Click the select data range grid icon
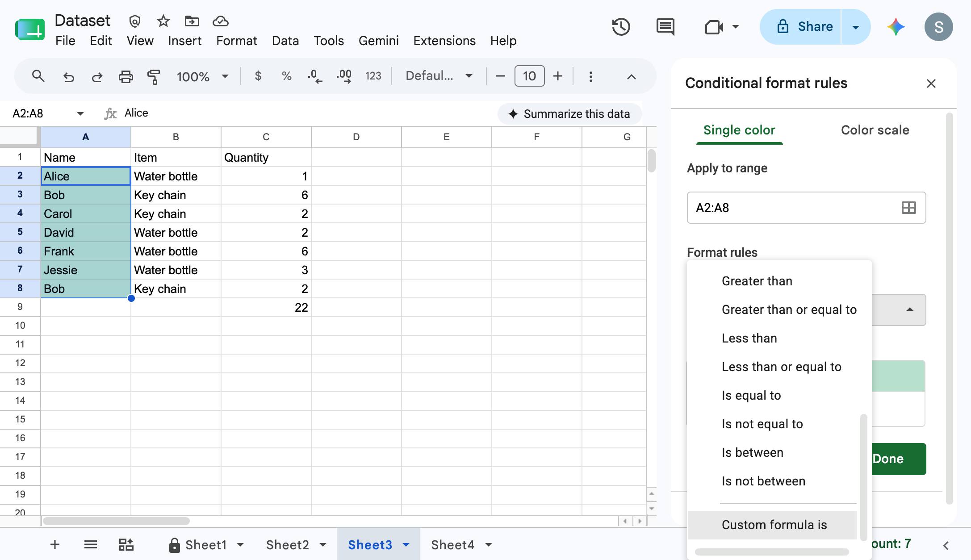 (x=908, y=208)
